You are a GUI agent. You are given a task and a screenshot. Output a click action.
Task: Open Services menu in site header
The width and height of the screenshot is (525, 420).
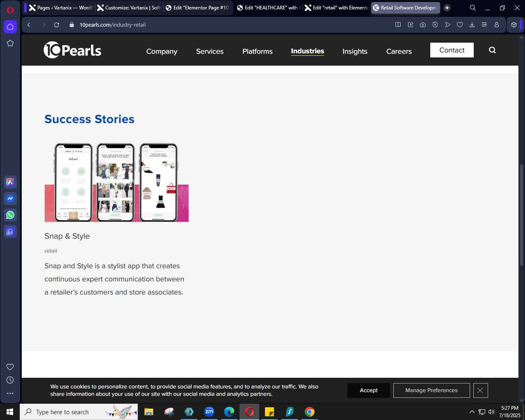210,51
